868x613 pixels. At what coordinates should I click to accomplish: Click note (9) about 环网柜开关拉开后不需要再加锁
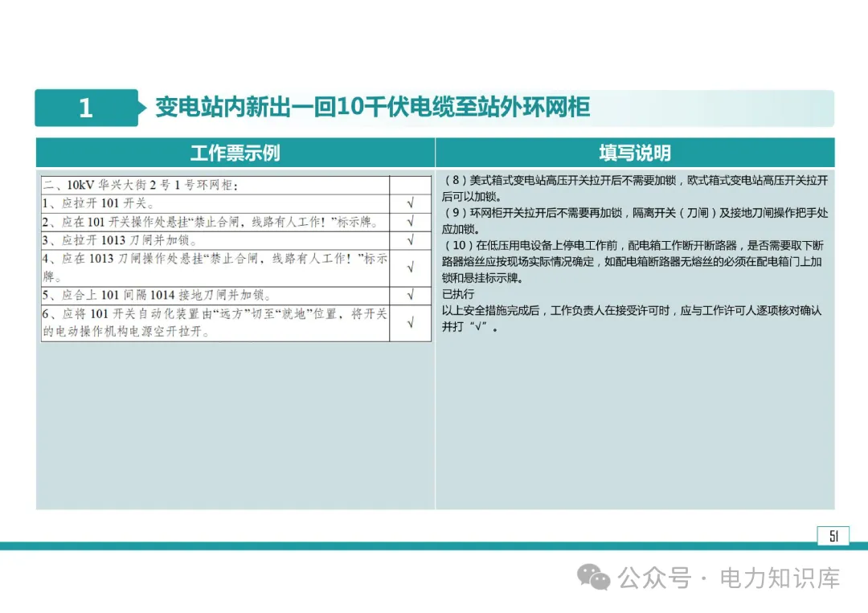(635, 221)
